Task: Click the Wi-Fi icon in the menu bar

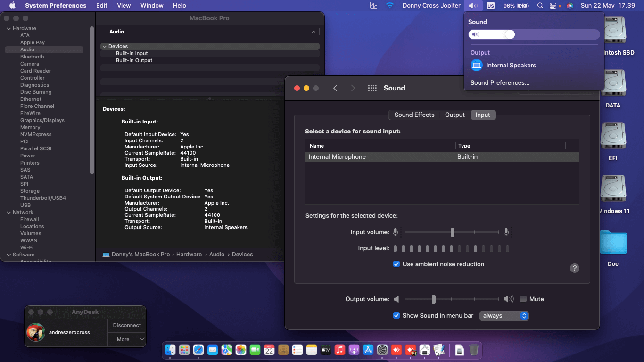Action: tap(389, 6)
